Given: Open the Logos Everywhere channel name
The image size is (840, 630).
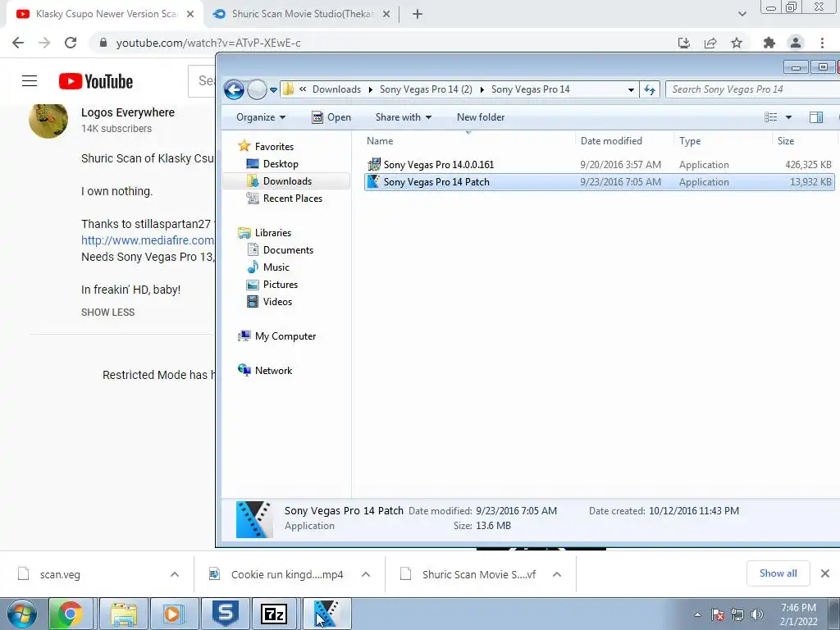Looking at the screenshot, I should click(x=127, y=112).
